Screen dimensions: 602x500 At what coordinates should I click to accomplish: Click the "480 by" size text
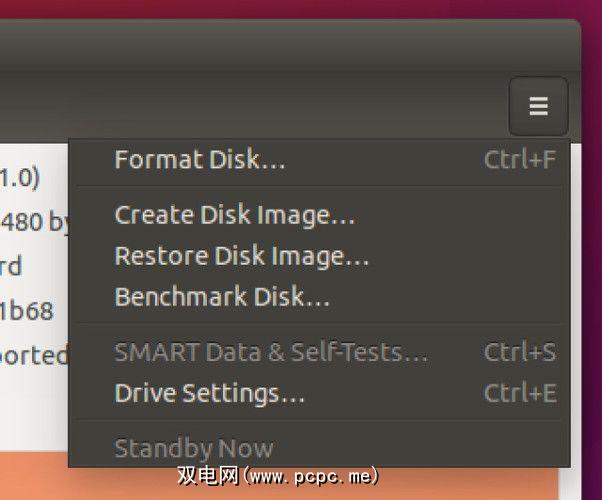[x=34, y=221]
